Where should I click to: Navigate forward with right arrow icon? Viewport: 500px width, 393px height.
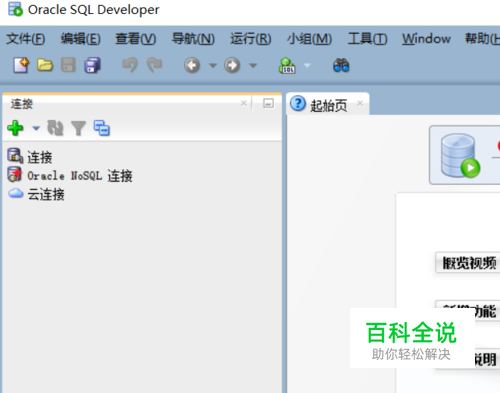232,65
